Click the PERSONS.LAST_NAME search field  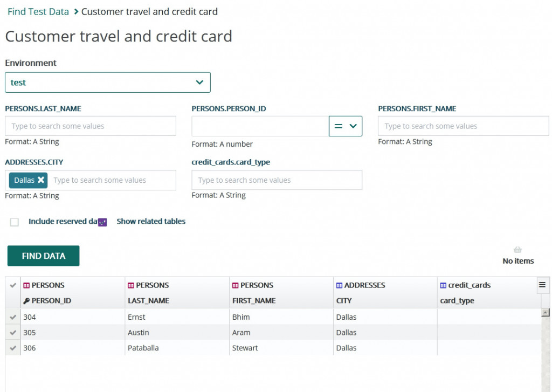click(x=91, y=126)
